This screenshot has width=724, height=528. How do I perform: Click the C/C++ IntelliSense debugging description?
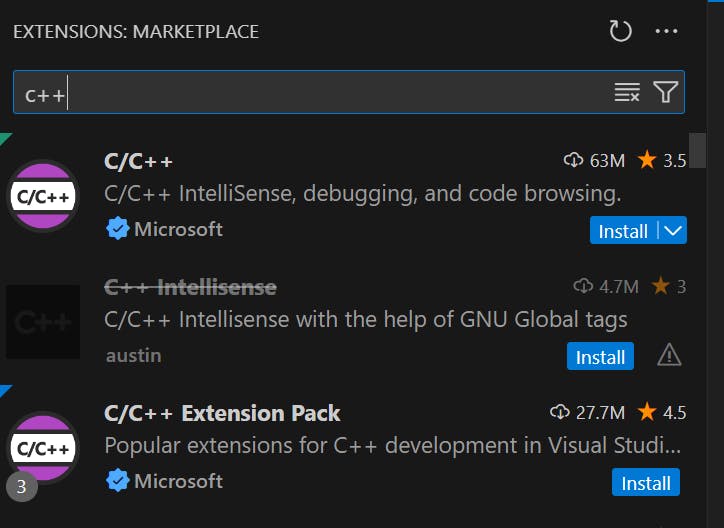[363, 194]
